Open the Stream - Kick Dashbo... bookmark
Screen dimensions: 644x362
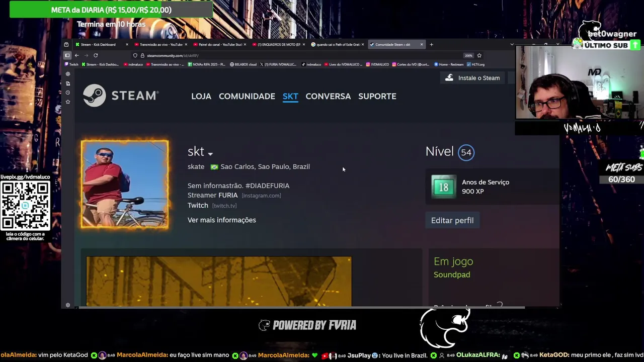pyautogui.click(x=100, y=64)
